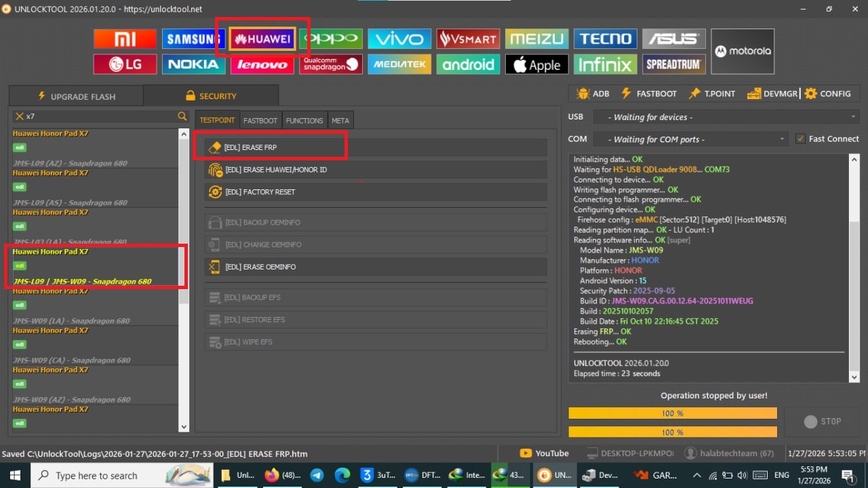Switch to the UPGRADE FLASH tab
This screenshot has width=868, height=488.
point(76,96)
